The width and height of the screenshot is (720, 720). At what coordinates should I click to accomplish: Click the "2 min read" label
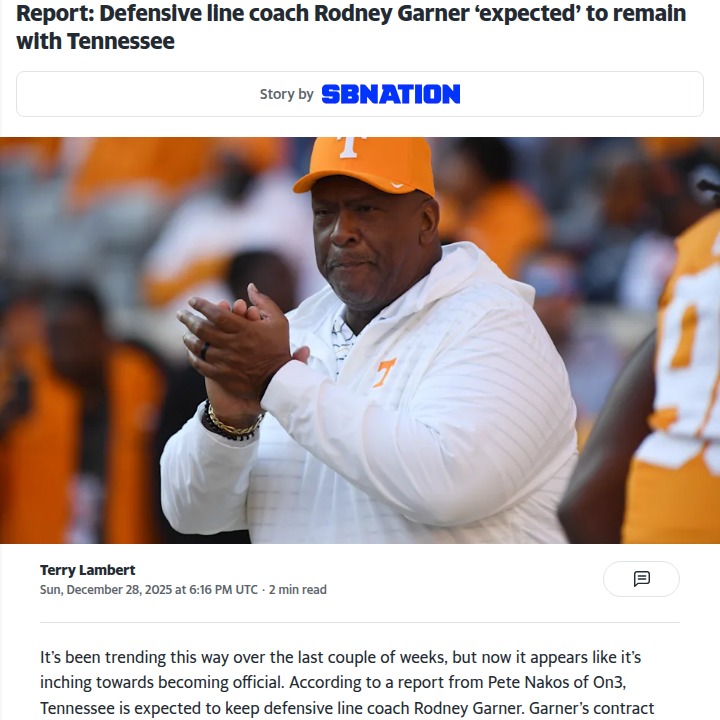[x=297, y=590]
